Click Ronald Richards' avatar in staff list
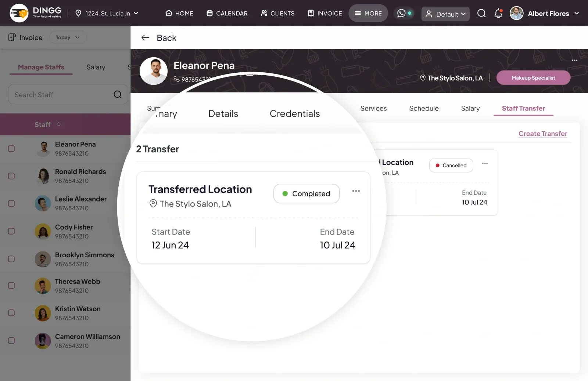Image resolution: width=588 pixels, height=381 pixels. (43, 176)
